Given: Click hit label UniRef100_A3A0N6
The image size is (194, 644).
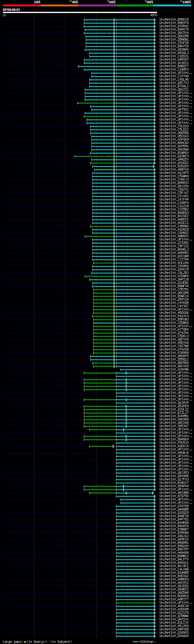Looking at the screenshot, I should [x=174, y=369].
